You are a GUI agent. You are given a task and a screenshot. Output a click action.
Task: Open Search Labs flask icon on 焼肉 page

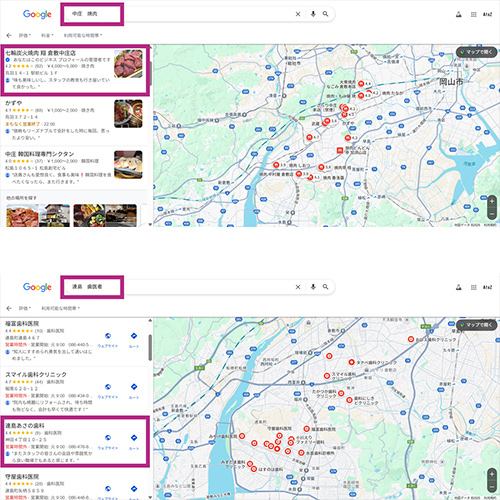click(x=459, y=14)
